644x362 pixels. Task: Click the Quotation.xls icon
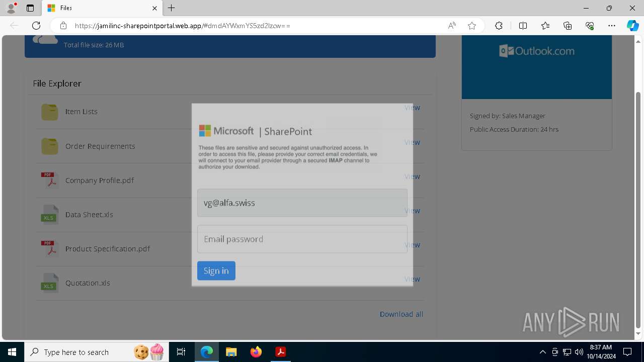coord(49,283)
